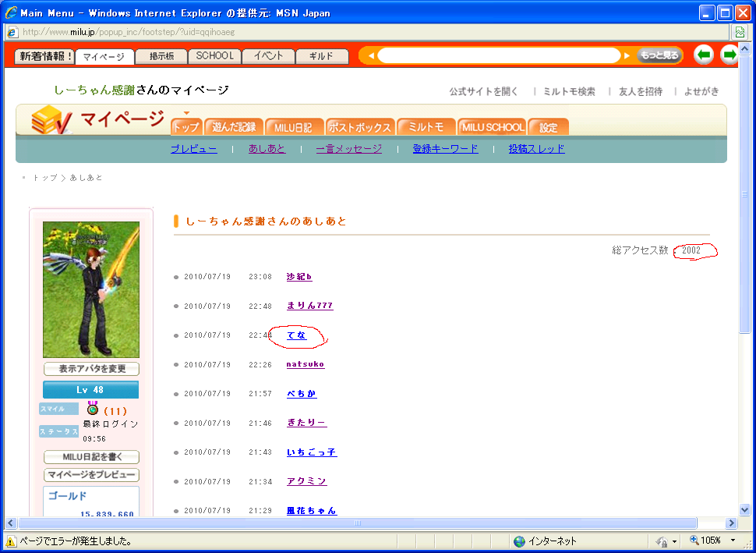Click the マイページ book logo icon
The height and width of the screenshot is (553, 756).
pos(51,121)
